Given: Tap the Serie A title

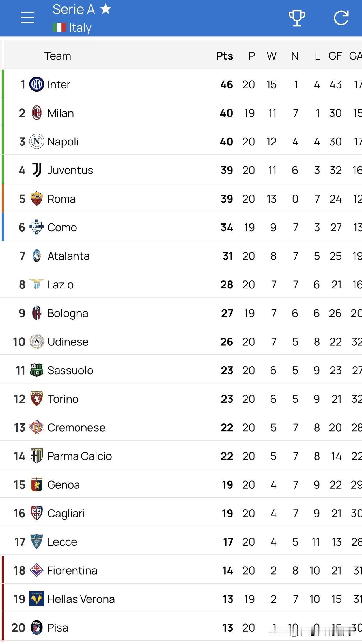Looking at the screenshot, I should [74, 9].
